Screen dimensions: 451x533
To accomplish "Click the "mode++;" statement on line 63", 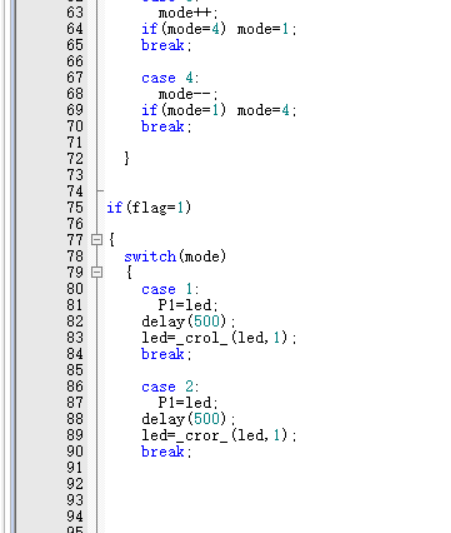I will pyautogui.click(x=188, y=13).
